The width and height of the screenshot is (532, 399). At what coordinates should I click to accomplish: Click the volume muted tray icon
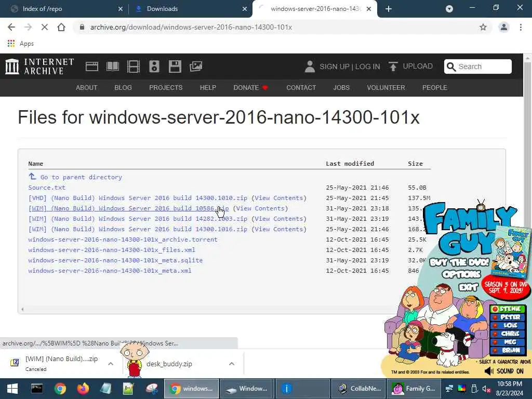coord(486,389)
